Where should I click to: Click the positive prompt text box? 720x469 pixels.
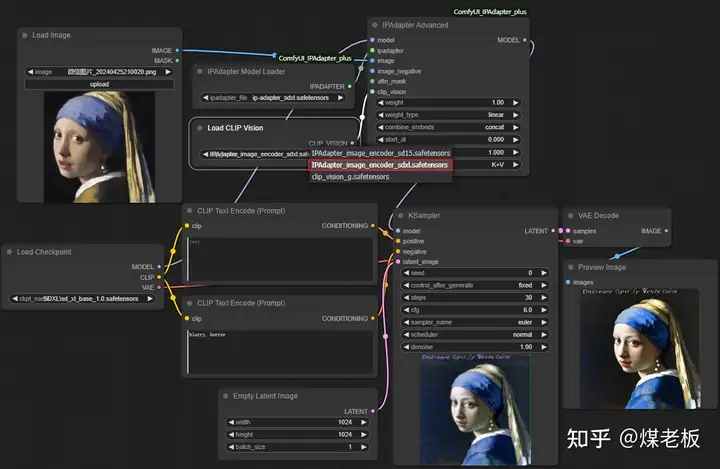click(x=280, y=260)
